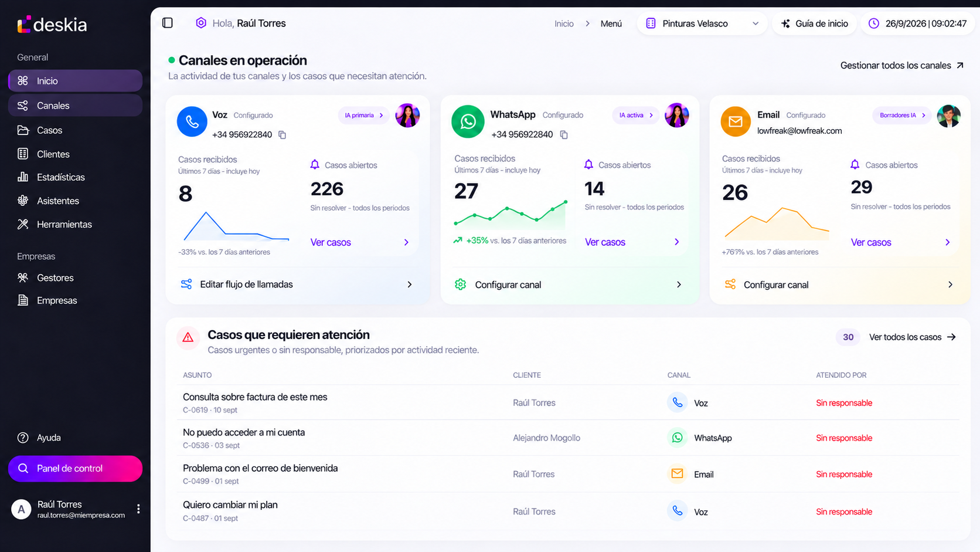Click the assistant avatar on Voz card

pos(407,116)
